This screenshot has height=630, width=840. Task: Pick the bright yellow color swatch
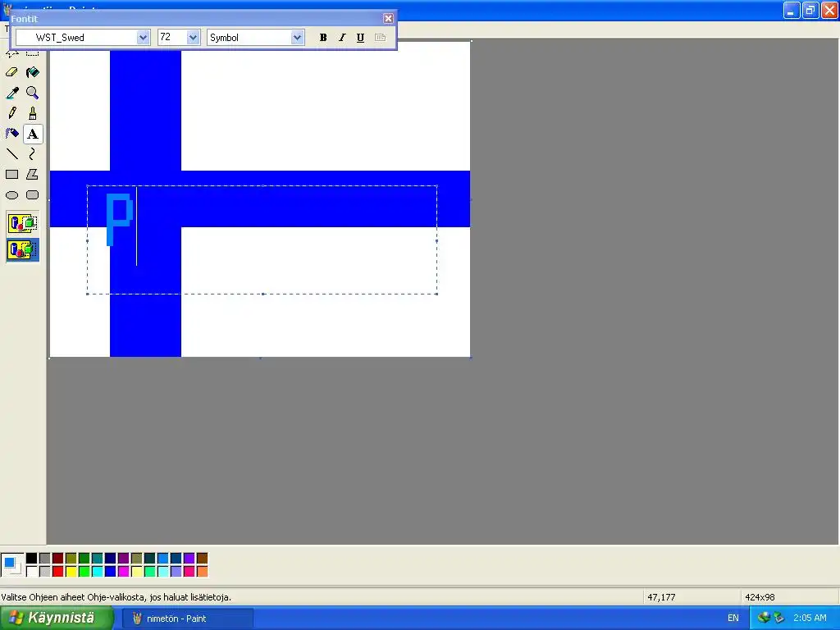coord(71,572)
